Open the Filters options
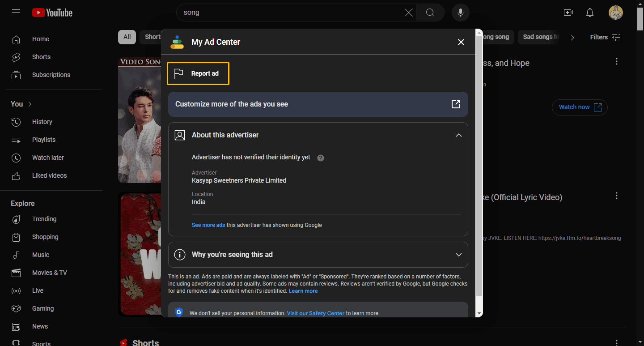The image size is (644, 346). tap(605, 38)
